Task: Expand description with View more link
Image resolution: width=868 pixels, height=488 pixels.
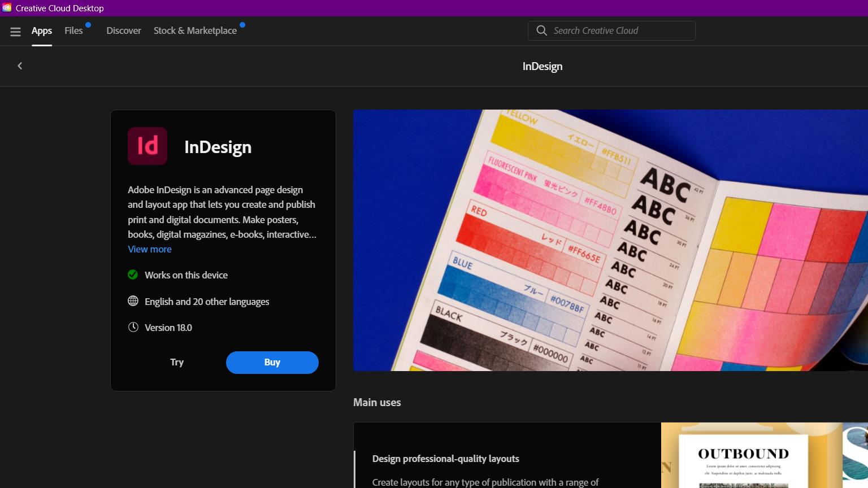Action: pyautogui.click(x=150, y=249)
